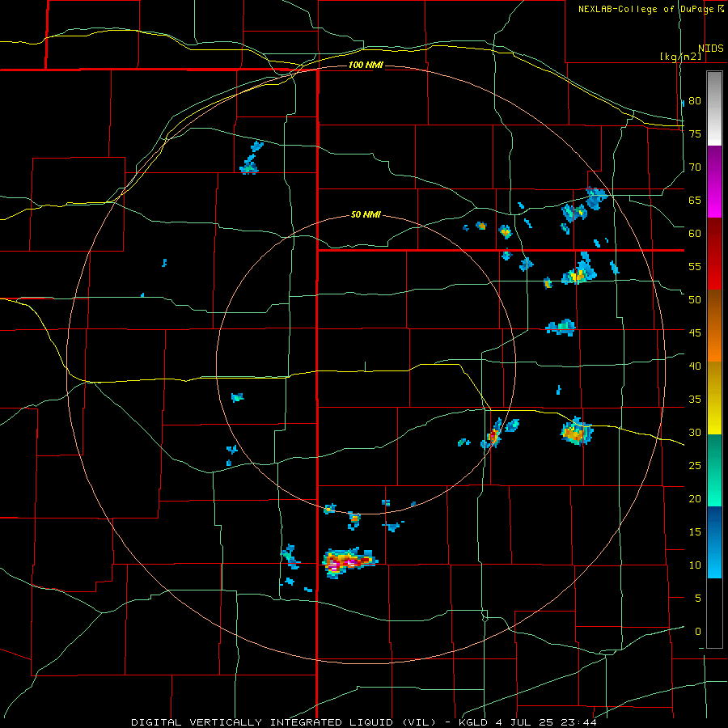Click the scale value 45
This screenshot has width=728, height=728.
coord(695,333)
